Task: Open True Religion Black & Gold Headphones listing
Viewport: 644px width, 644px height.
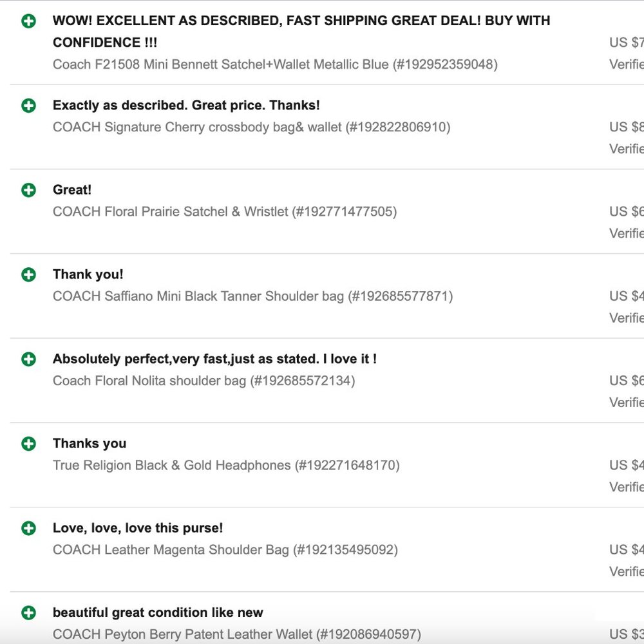Action: pos(226,465)
